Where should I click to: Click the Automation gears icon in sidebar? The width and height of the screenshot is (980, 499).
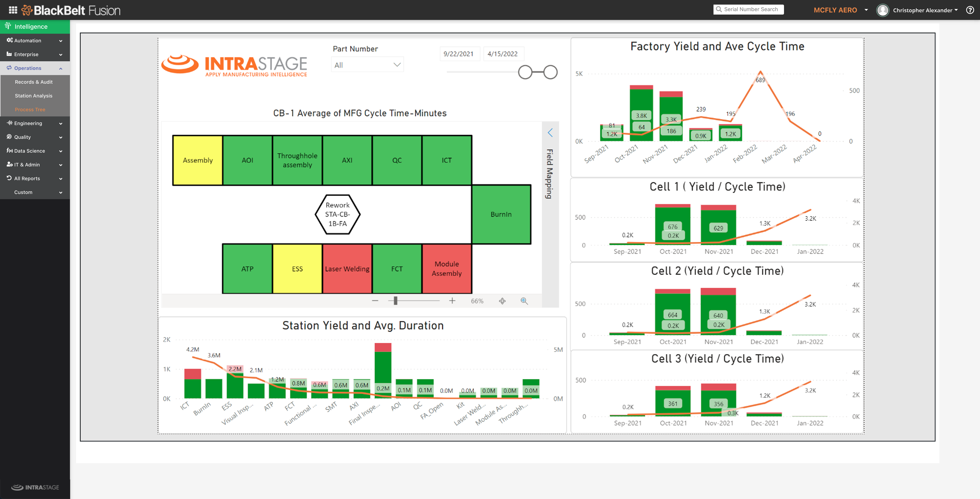[x=9, y=40]
